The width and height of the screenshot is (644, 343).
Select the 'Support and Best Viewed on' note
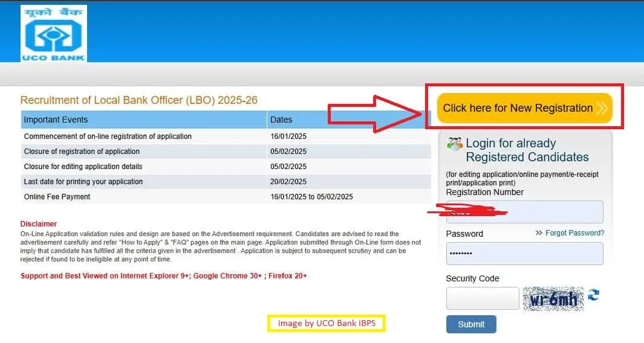pyautogui.click(x=163, y=276)
